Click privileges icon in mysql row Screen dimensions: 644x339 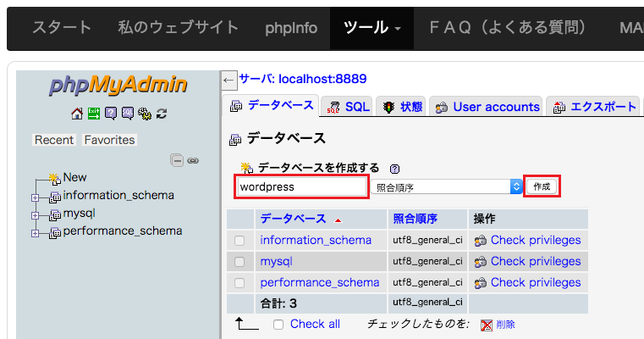click(480, 262)
